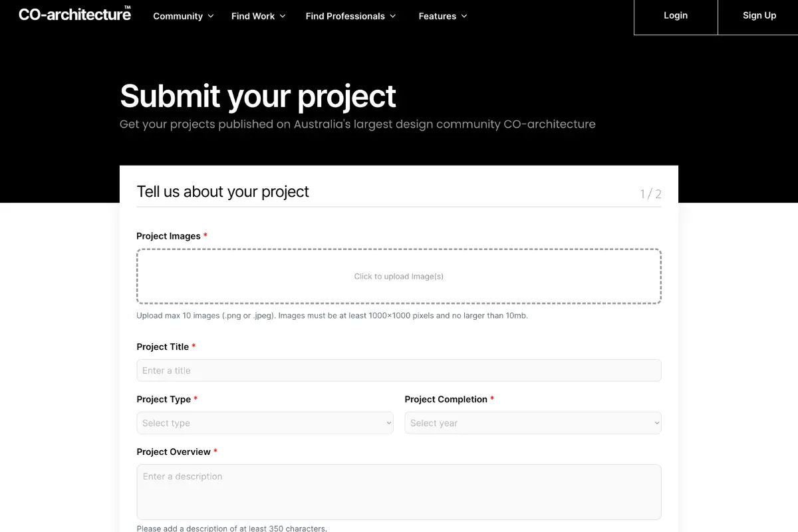Viewport: 798px width, 532px height.
Task: Open the Find Professionals menu
Action: [344, 16]
